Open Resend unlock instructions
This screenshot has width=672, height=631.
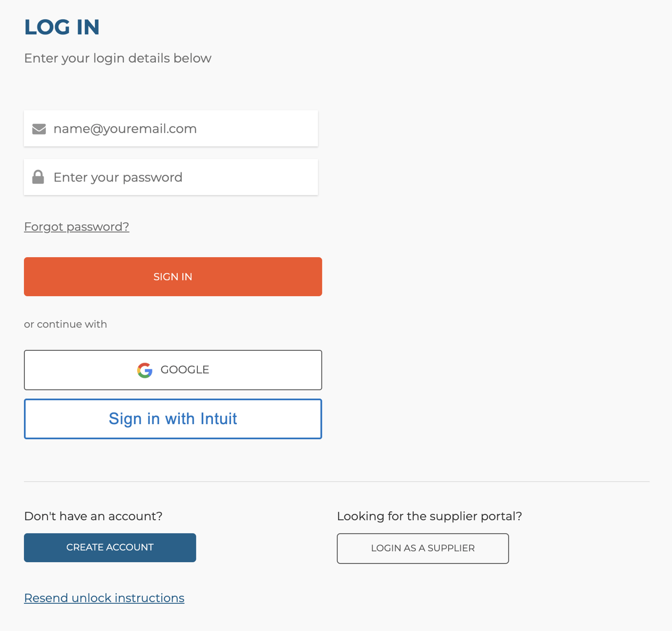pos(104,597)
